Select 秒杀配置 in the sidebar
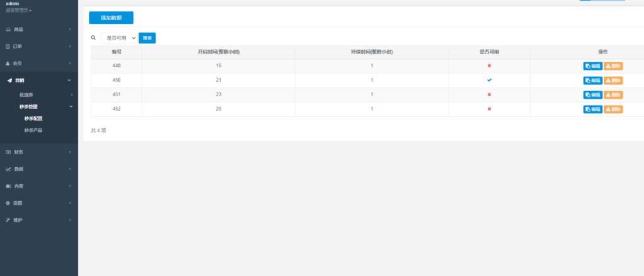Screen dimensions: 644x276 pos(33,118)
